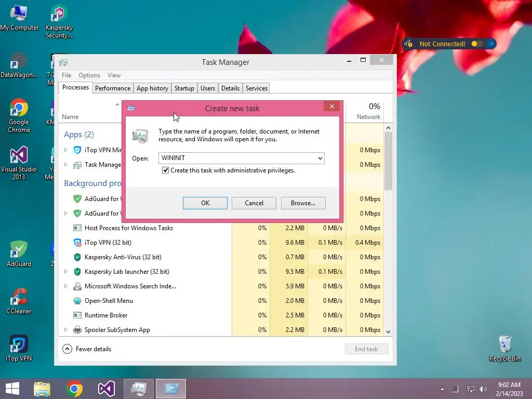Open DataWagon desktop shortcut
This screenshot has height=399, width=532.
point(19,65)
